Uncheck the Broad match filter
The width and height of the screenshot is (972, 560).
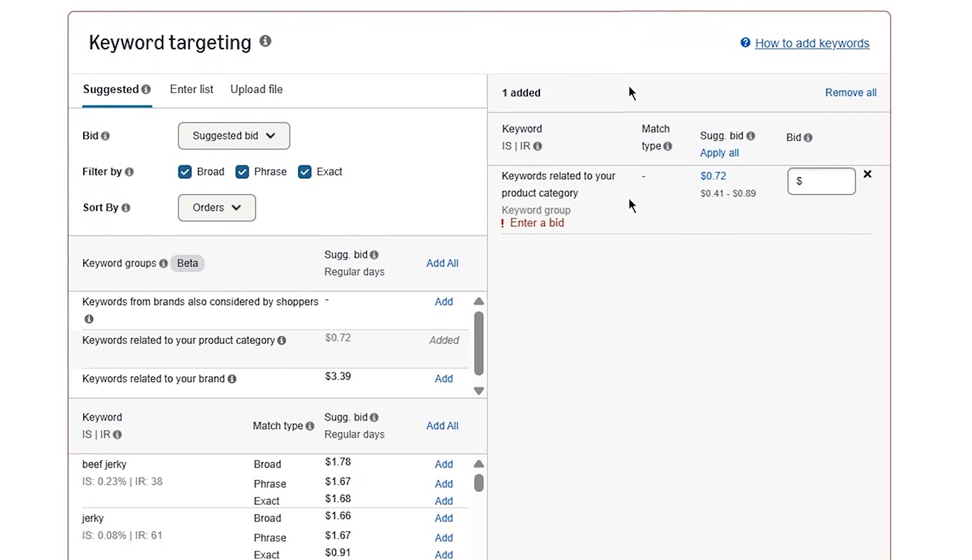tap(185, 172)
